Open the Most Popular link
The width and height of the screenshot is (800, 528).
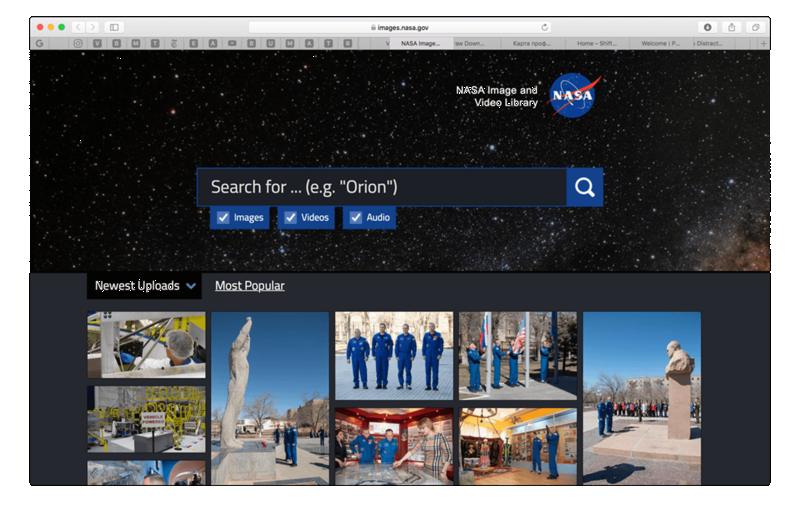[x=249, y=286]
